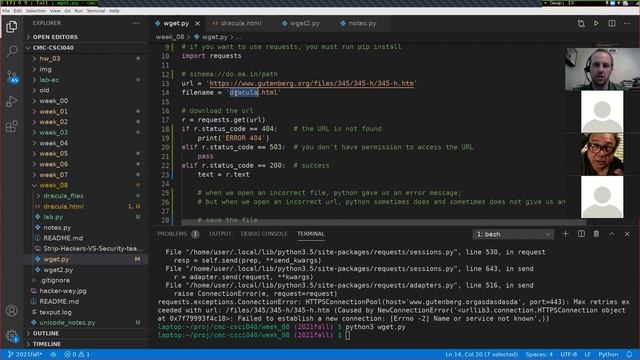Switch to the wget2.py tab
The height and width of the screenshot is (360, 640).
click(304, 23)
